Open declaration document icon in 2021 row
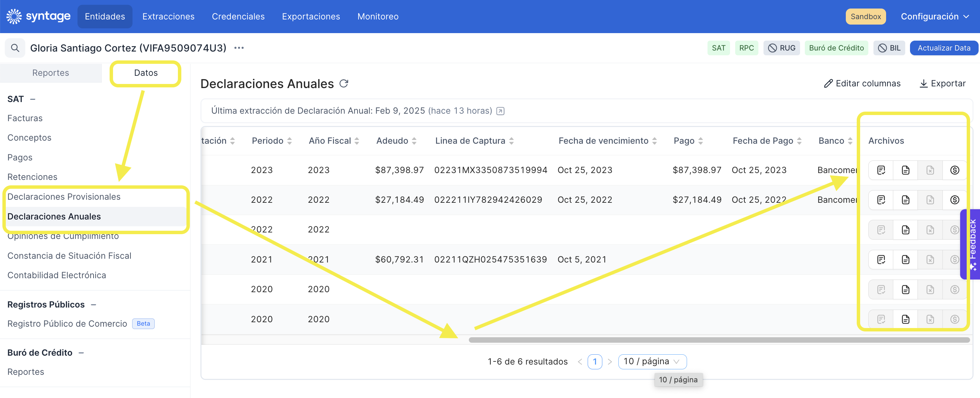 tap(906, 259)
